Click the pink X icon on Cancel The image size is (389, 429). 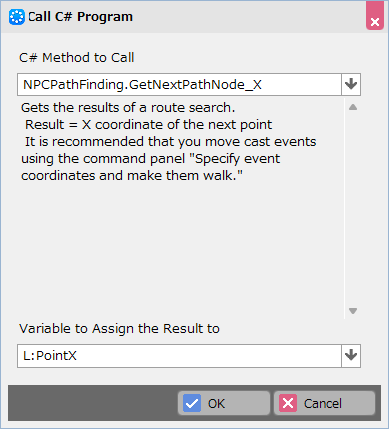(x=288, y=403)
